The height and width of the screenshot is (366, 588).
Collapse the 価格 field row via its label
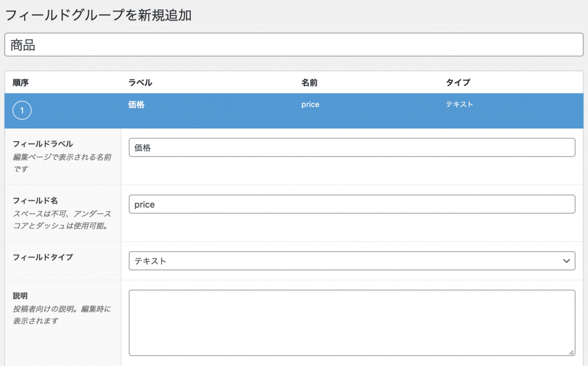(x=136, y=104)
